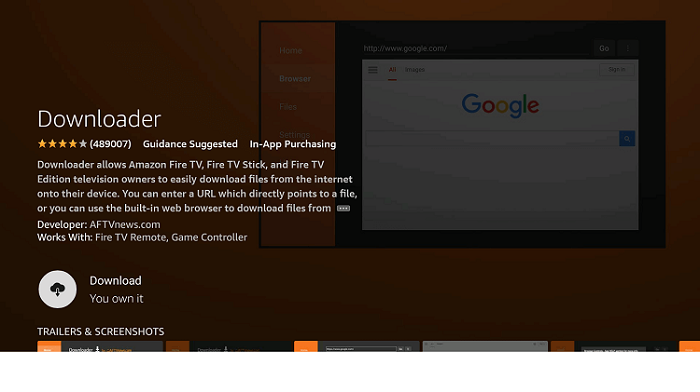This screenshot has width=700, height=392.
Task: Open the three-dot menu beside Go
Action: coord(628,48)
